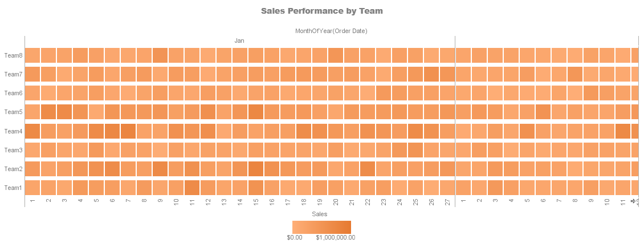Click the Team8 cell for Jan 20
644x247 pixels.
[336, 55]
